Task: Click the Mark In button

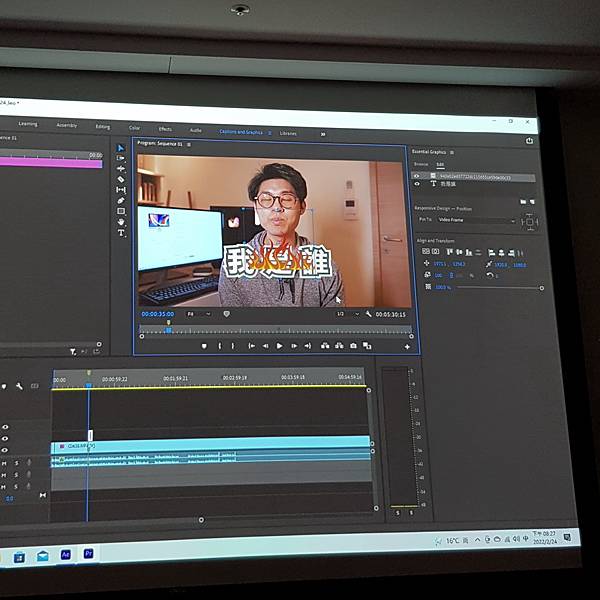Action: click(x=220, y=346)
